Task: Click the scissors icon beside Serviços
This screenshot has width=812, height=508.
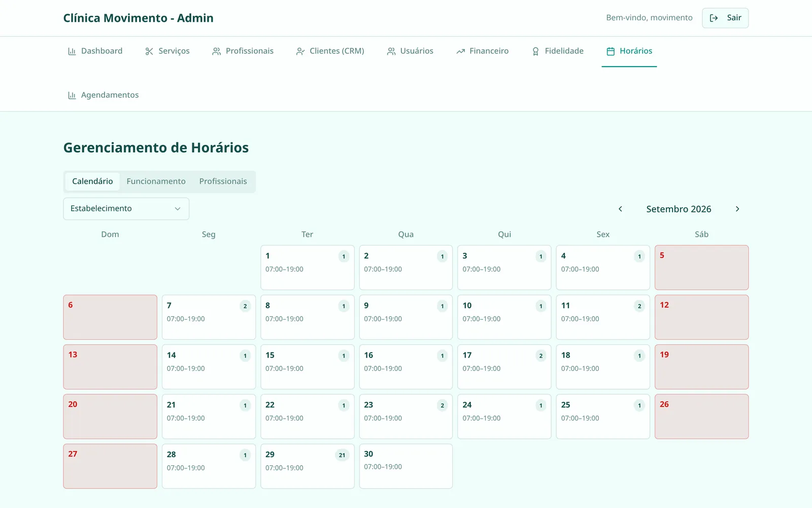Action: point(149,51)
